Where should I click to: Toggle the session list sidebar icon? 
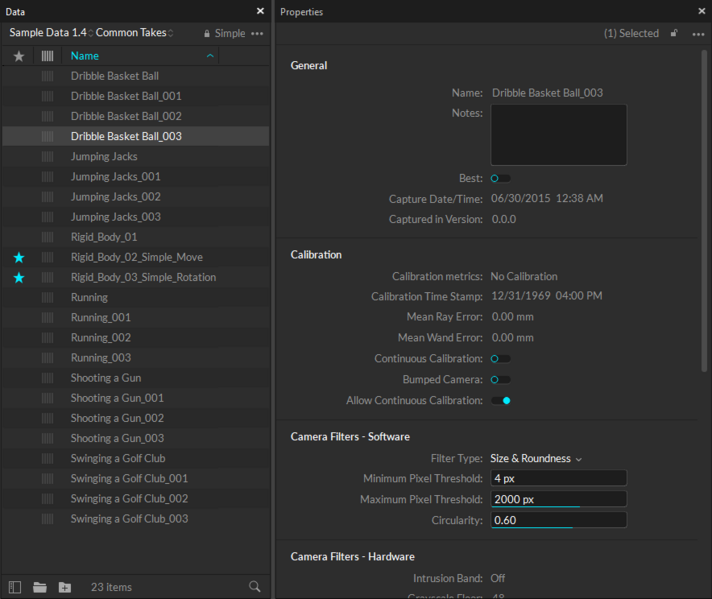(15, 587)
